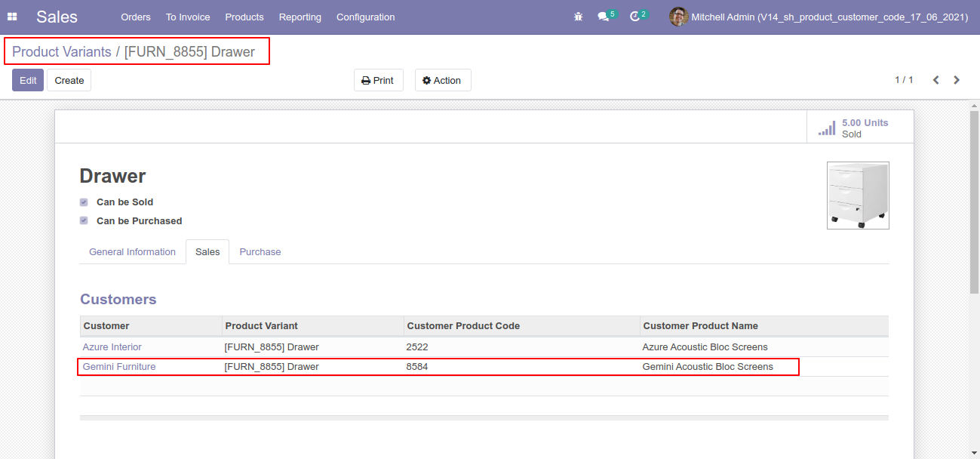980x459 pixels.
Task: Go back to Product Variants breadcrumb
Action: pyautogui.click(x=61, y=52)
